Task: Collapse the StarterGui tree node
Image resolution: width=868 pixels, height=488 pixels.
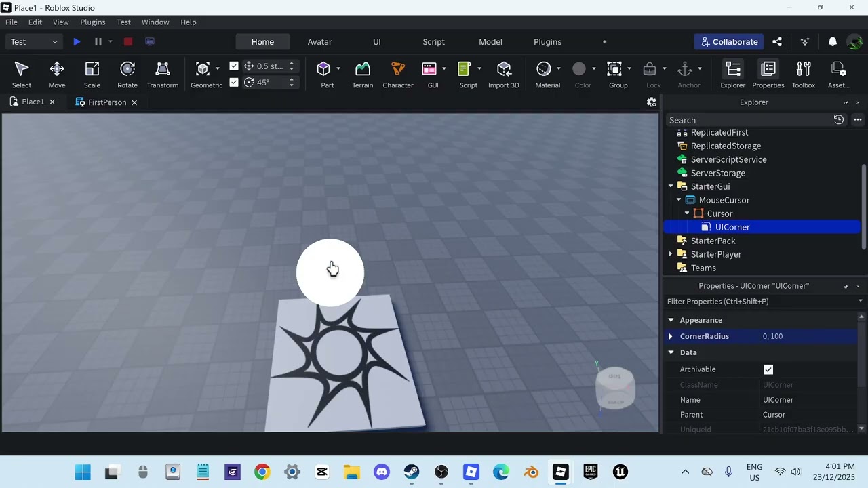Action: 671,186
